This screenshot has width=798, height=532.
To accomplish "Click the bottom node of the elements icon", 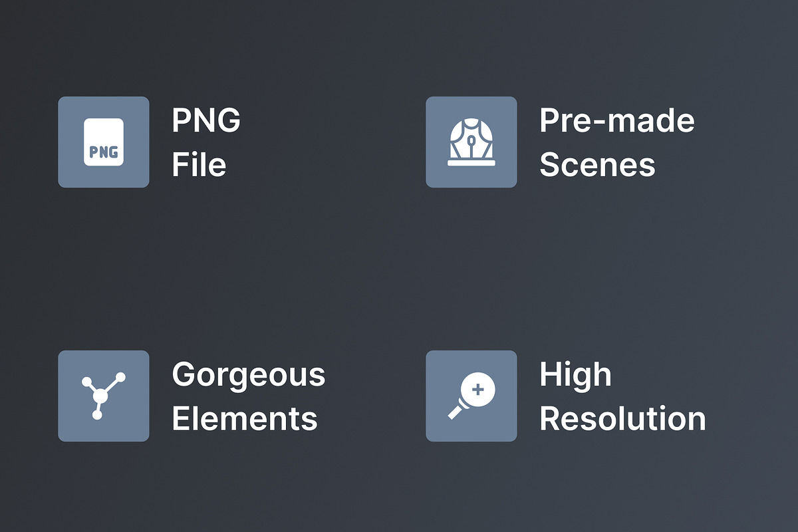I will (x=97, y=415).
